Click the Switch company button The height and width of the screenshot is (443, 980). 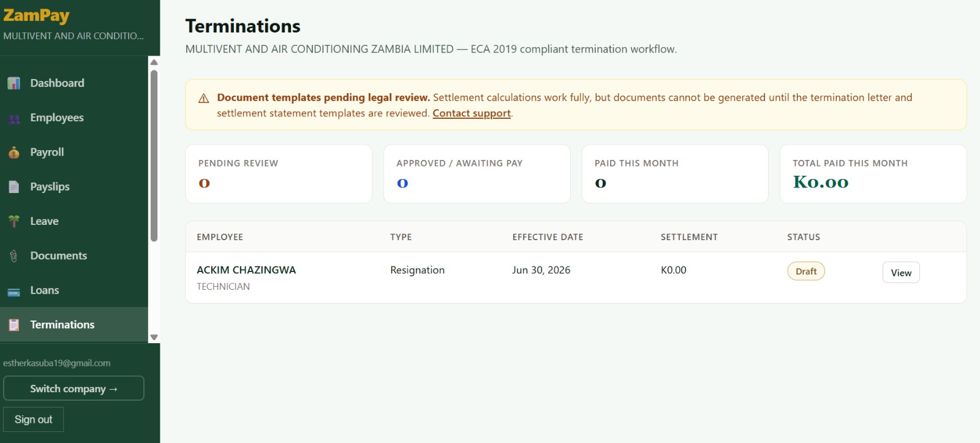click(73, 388)
